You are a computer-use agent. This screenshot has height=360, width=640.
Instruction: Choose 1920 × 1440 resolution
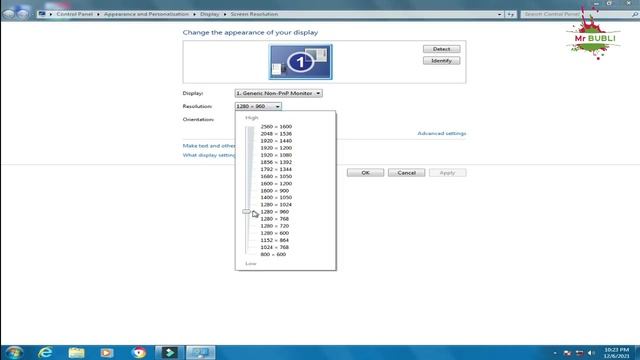coord(276,141)
